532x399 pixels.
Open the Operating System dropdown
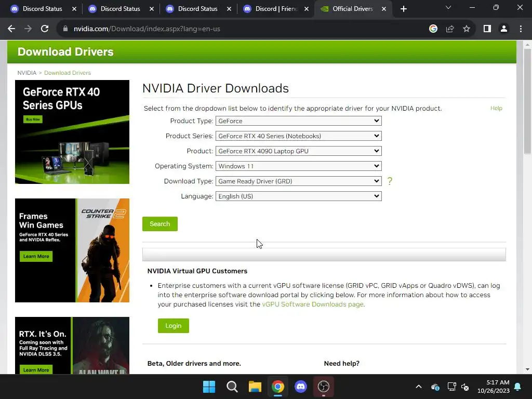point(299,166)
